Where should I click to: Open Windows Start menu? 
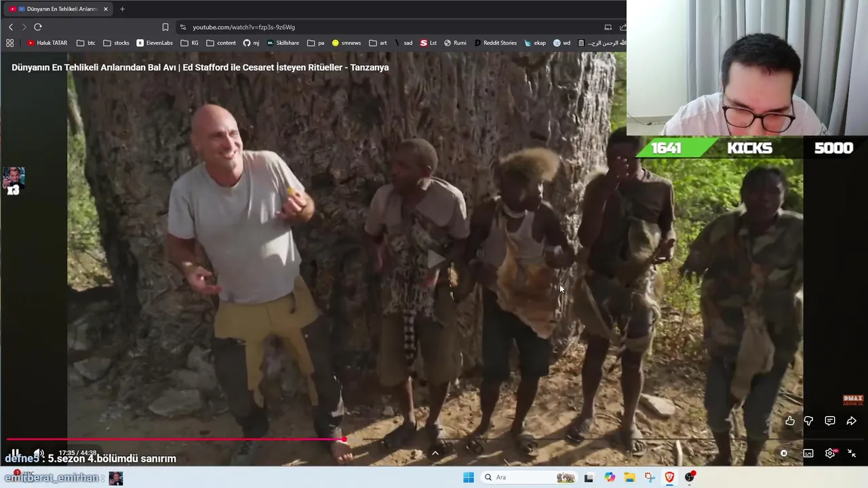(x=469, y=477)
